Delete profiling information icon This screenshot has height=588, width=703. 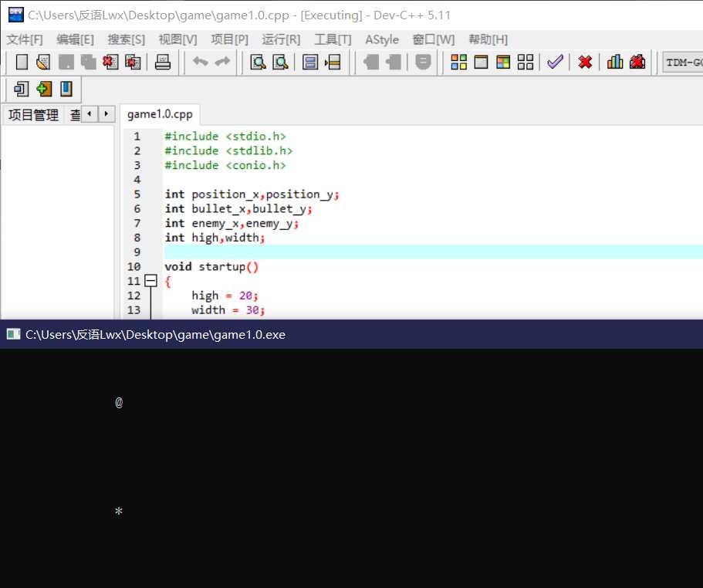[637, 62]
